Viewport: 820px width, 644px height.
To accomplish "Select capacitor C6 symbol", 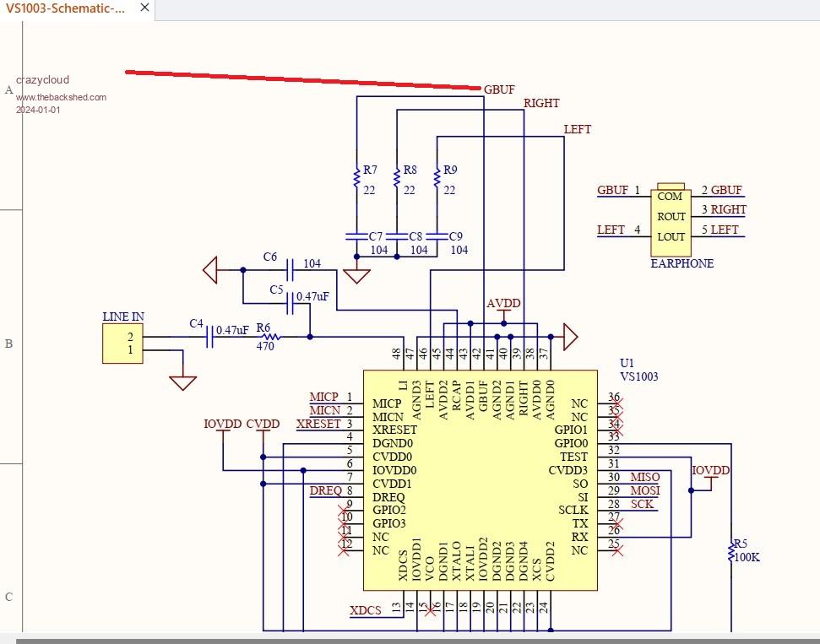I will [x=290, y=269].
